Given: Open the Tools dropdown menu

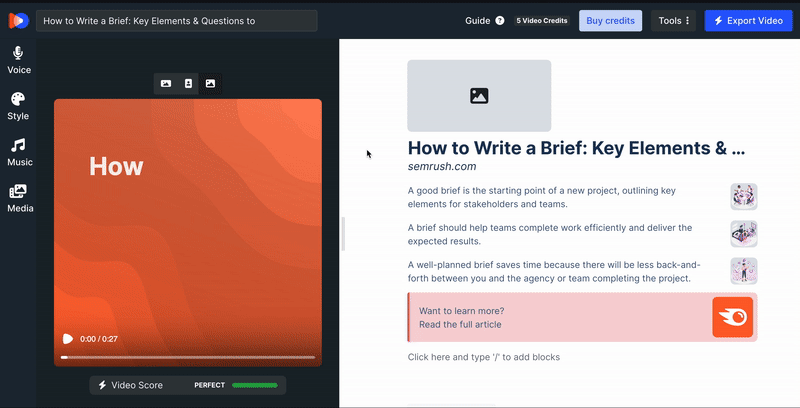Looking at the screenshot, I should [673, 20].
